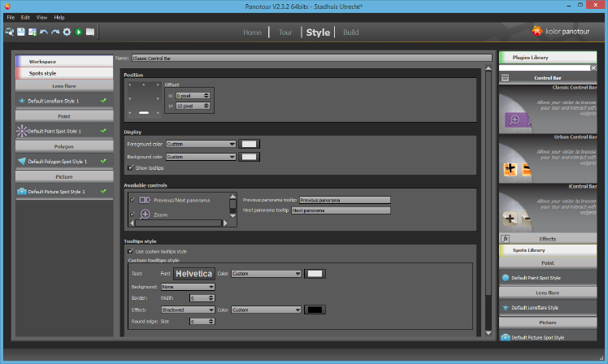Click the green checkmark beside Default Point Spot Style 1
Image resolution: width=608 pixels, height=364 pixels.
point(103,131)
